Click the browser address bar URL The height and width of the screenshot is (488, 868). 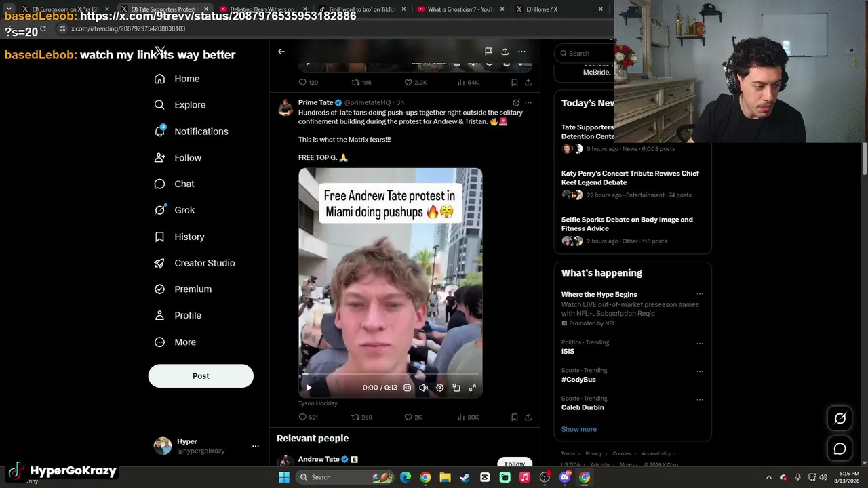click(128, 28)
